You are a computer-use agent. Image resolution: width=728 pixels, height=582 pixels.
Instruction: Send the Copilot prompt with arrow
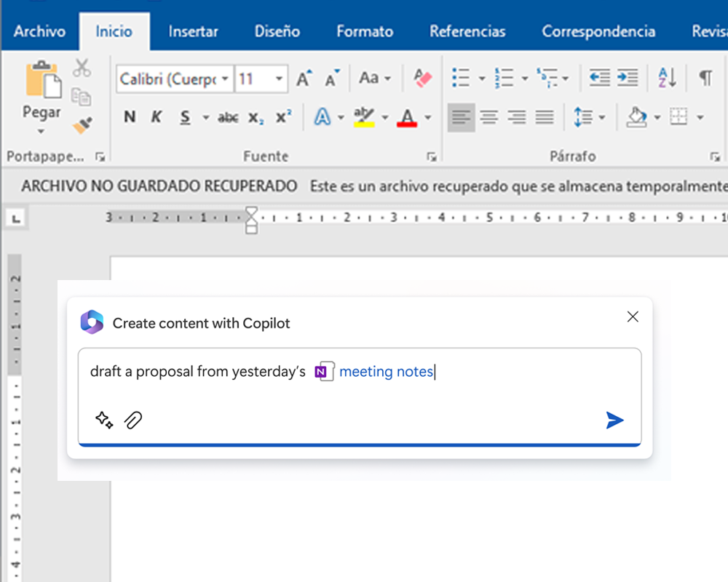pyautogui.click(x=614, y=420)
